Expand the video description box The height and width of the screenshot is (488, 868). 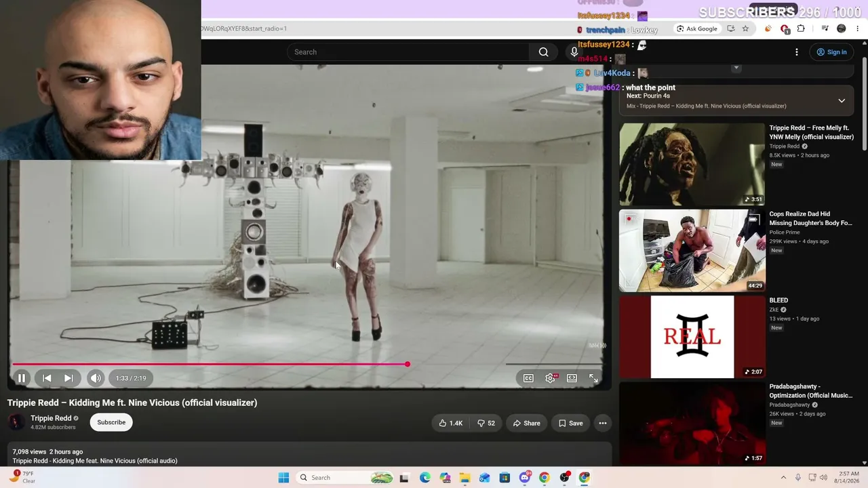coord(309,454)
